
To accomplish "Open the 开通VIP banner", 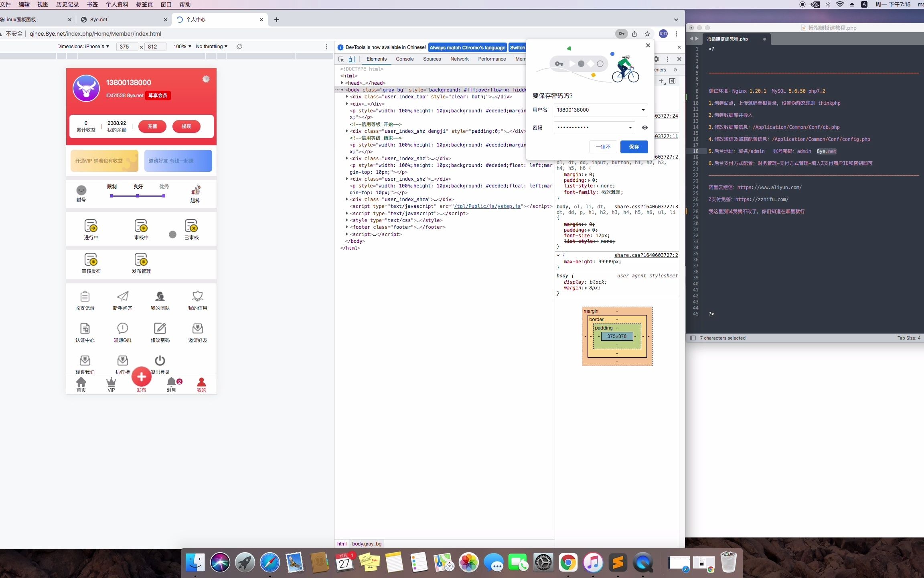I will tap(104, 161).
